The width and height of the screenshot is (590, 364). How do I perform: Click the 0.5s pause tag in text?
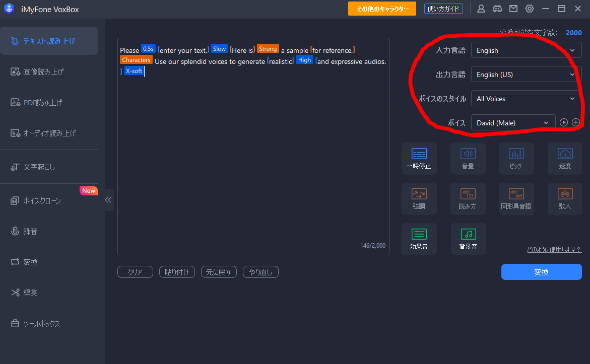[148, 49]
